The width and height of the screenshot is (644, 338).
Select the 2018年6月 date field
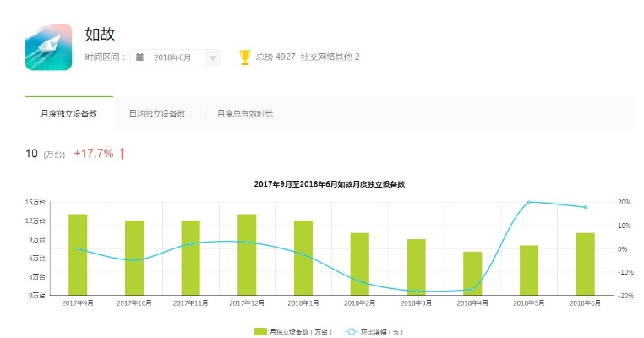pos(172,57)
